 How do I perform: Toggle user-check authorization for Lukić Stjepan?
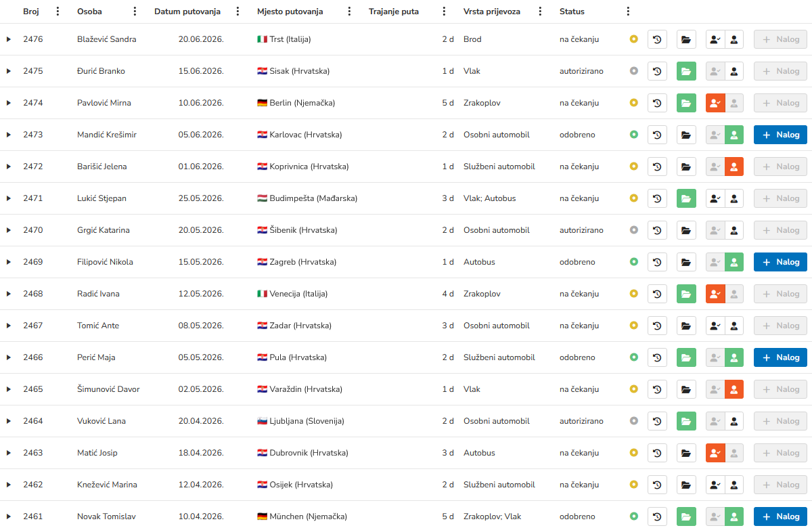[715, 198]
